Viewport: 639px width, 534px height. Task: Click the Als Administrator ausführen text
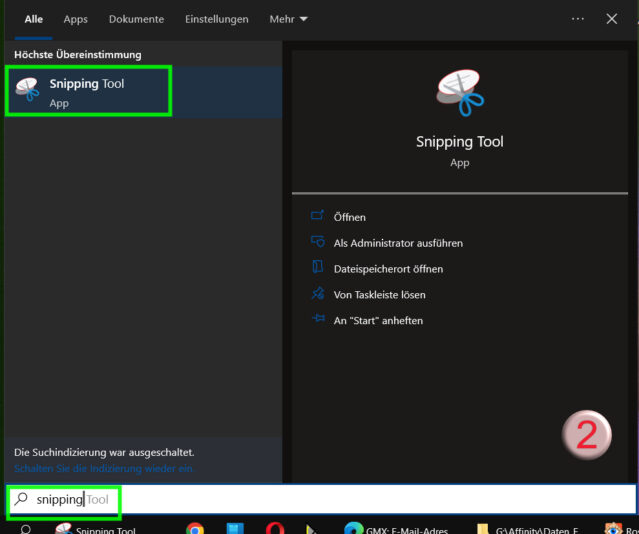398,243
